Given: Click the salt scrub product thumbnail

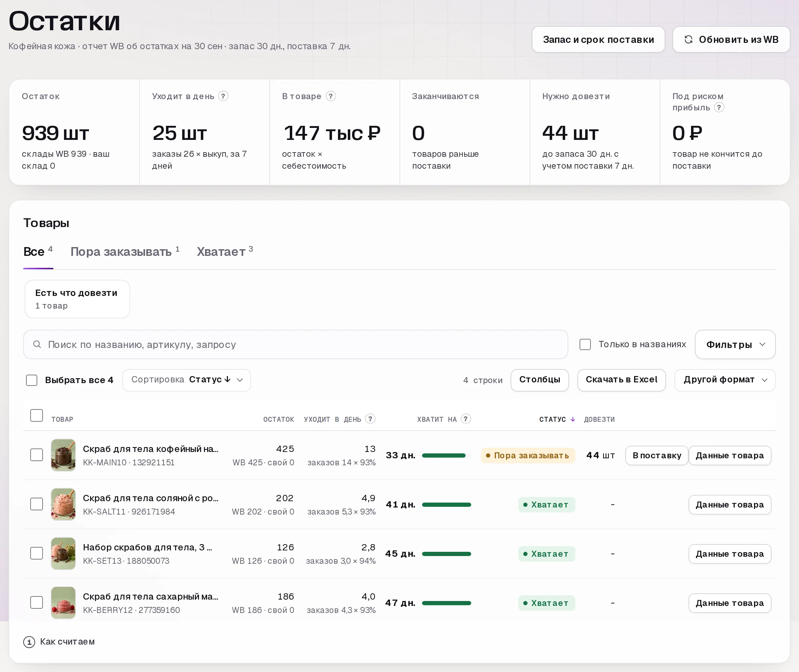Looking at the screenshot, I should pyautogui.click(x=63, y=504).
